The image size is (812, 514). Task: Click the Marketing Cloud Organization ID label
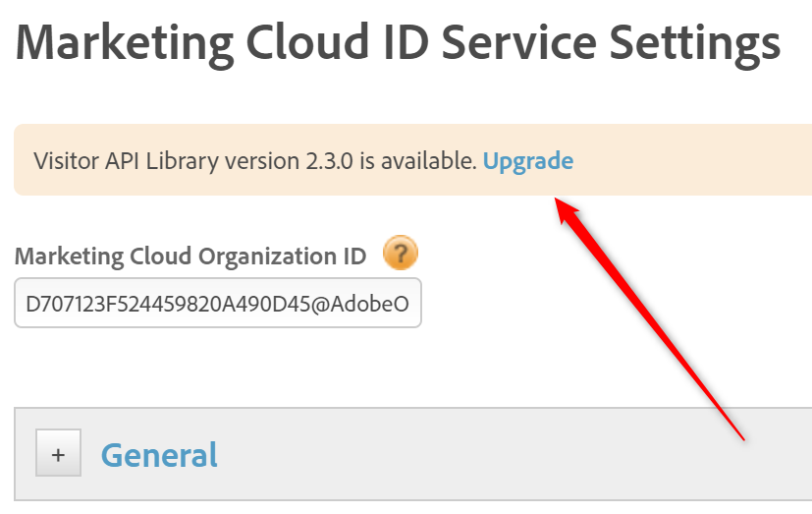coord(189,257)
